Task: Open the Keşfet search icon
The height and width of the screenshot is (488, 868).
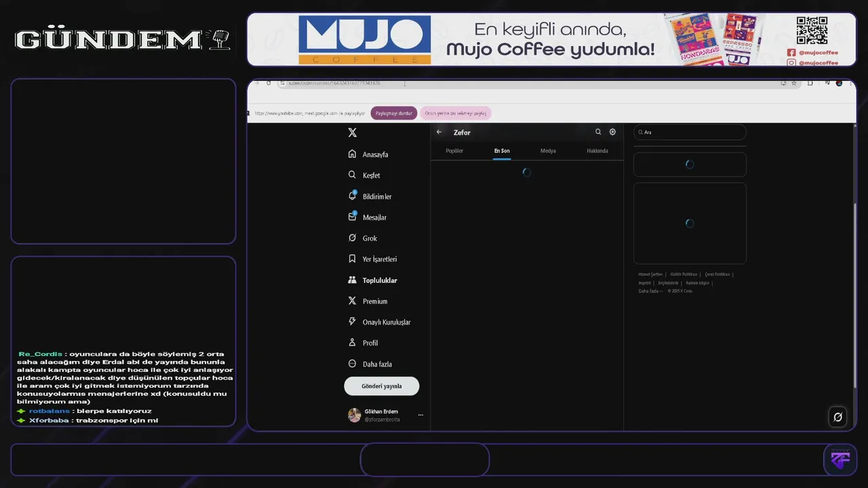Action: click(x=352, y=175)
